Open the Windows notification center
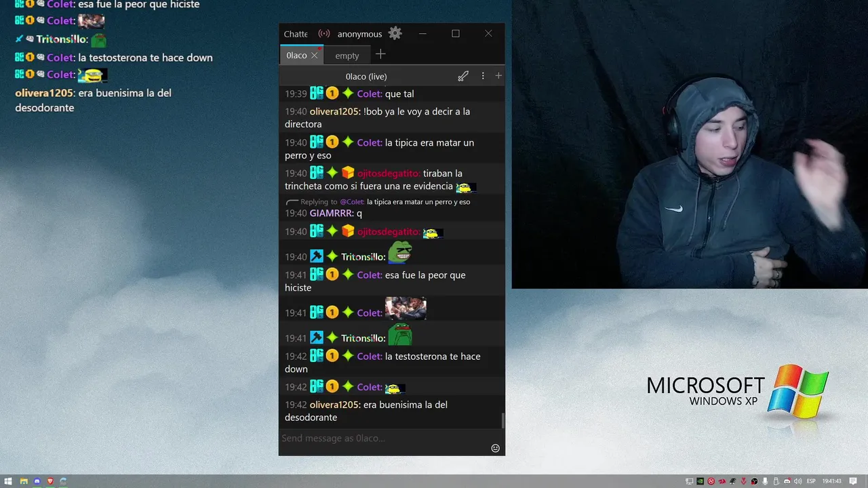The width and height of the screenshot is (868, 488). coord(853,481)
